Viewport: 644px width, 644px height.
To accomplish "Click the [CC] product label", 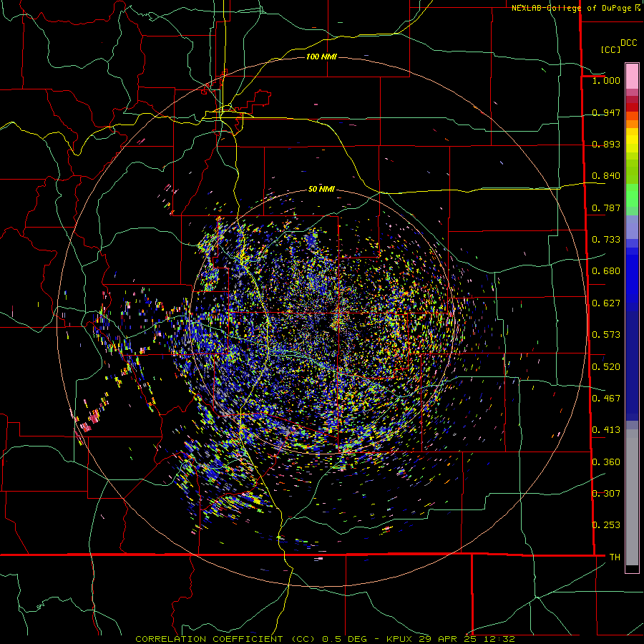I will click(x=610, y=49).
